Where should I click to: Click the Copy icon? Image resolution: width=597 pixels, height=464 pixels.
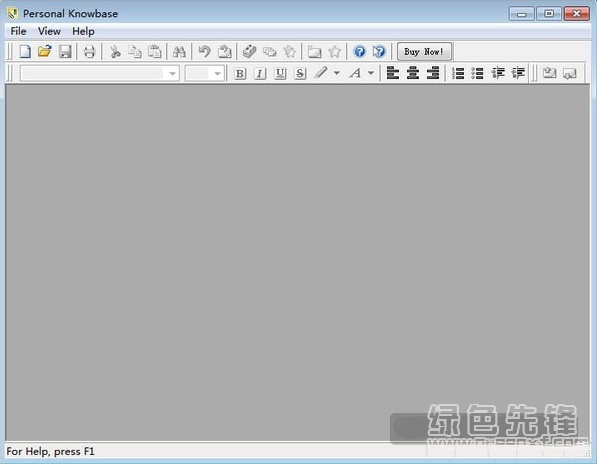tap(135, 51)
